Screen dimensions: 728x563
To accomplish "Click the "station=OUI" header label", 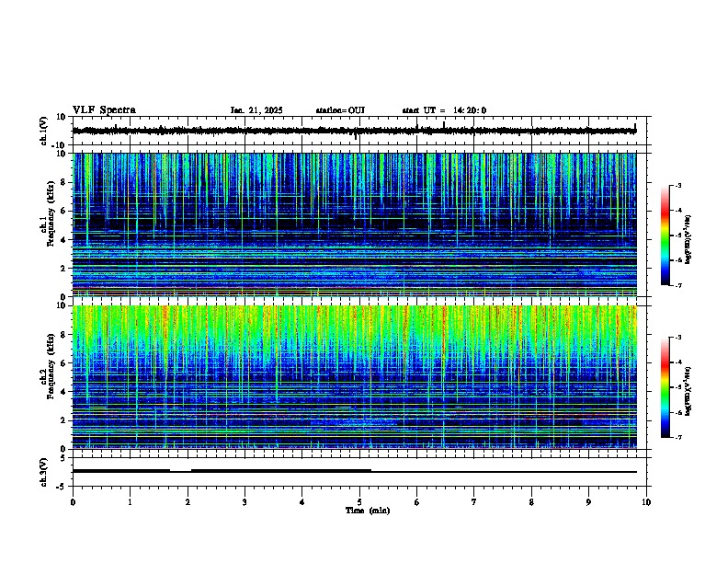I will [x=340, y=110].
